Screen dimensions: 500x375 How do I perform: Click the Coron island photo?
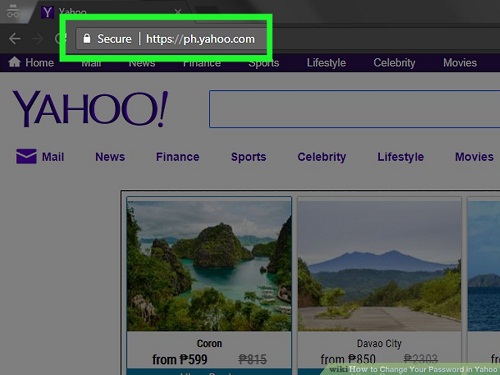tap(209, 266)
